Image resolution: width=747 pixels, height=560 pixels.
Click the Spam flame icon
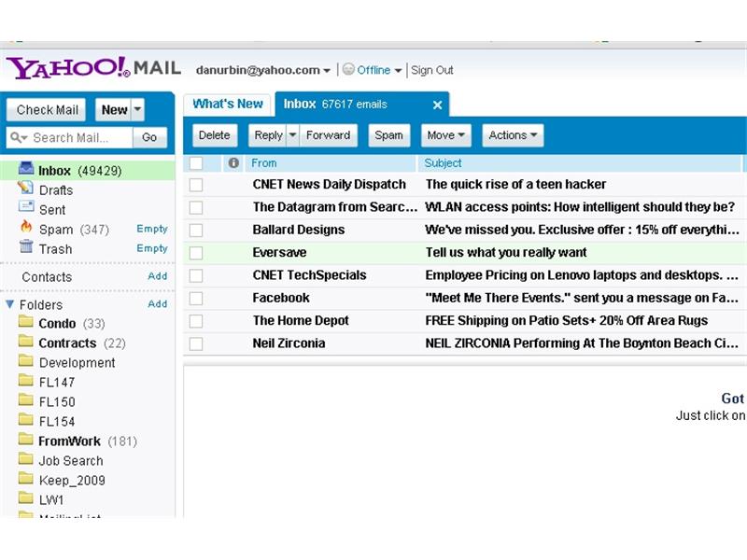click(26, 226)
